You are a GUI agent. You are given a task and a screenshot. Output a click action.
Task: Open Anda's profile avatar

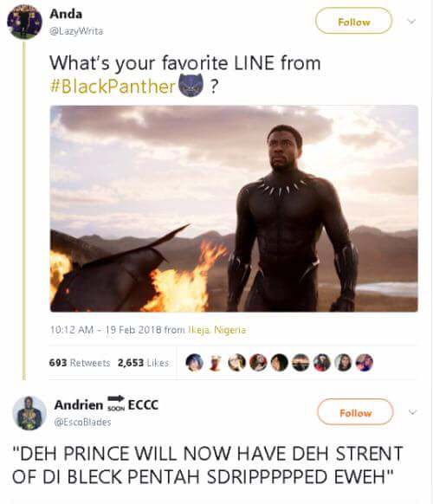(x=25, y=22)
